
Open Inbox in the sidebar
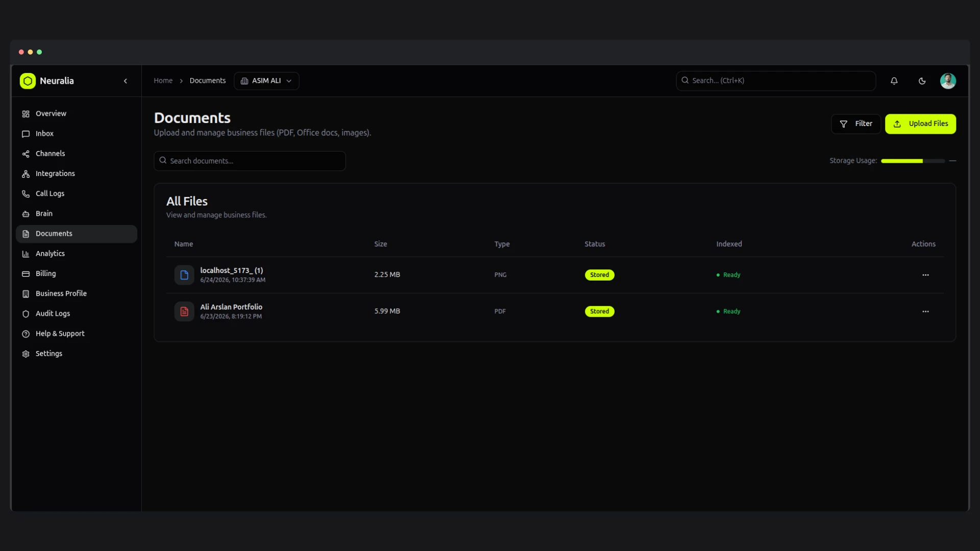tap(77, 134)
